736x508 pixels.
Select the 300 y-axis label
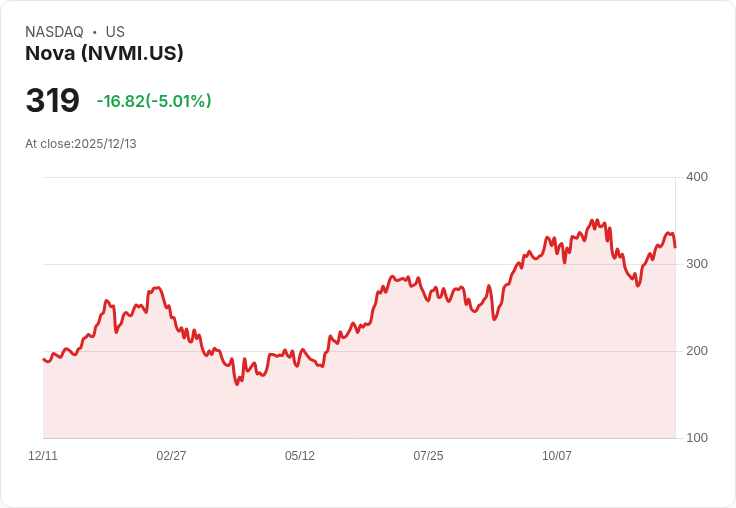(x=696, y=264)
